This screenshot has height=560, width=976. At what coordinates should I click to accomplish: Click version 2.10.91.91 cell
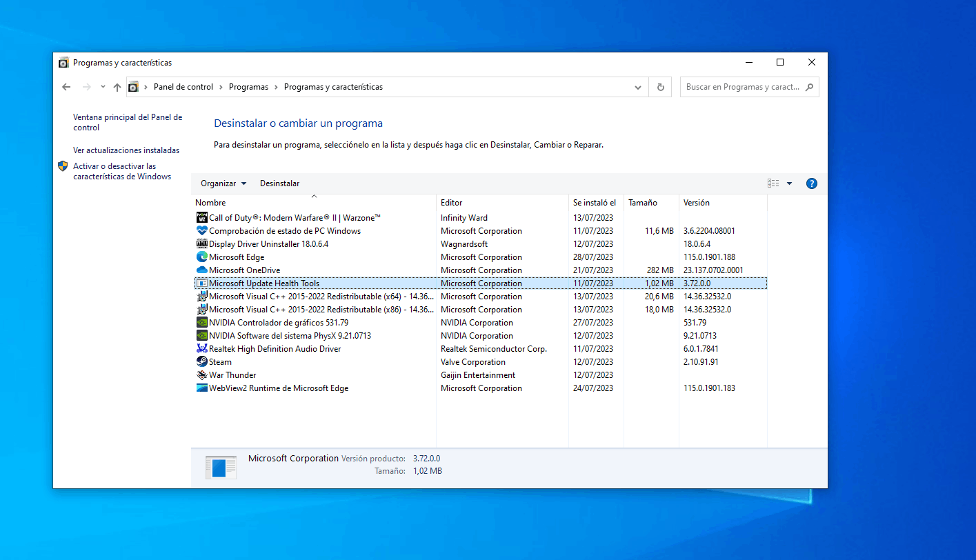click(x=701, y=362)
